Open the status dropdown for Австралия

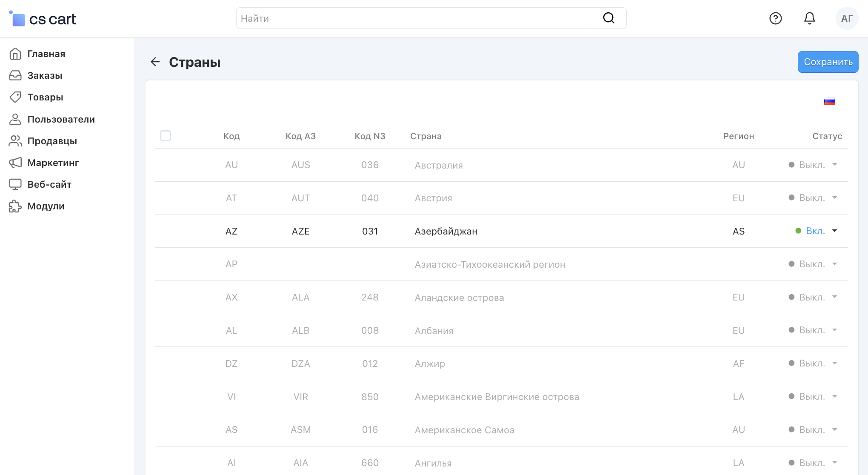tap(813, 165)
